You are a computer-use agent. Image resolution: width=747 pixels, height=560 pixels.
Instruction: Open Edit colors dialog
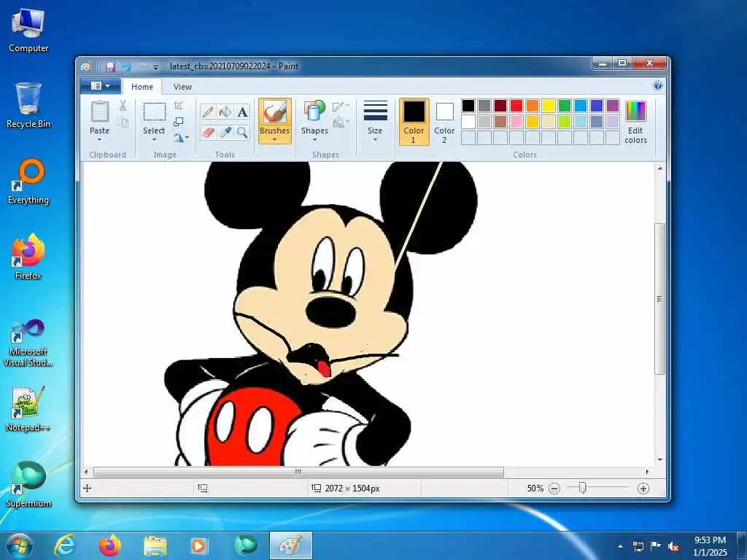coord(635,122)
